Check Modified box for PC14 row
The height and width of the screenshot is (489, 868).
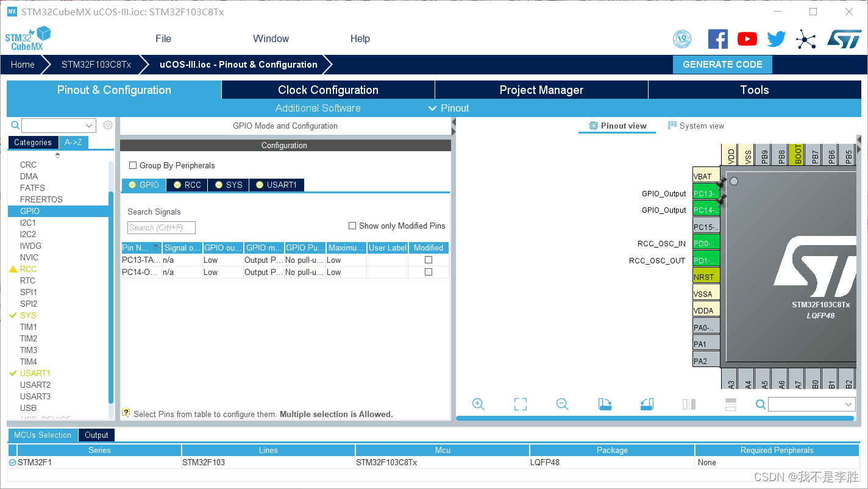pos(429,272)
